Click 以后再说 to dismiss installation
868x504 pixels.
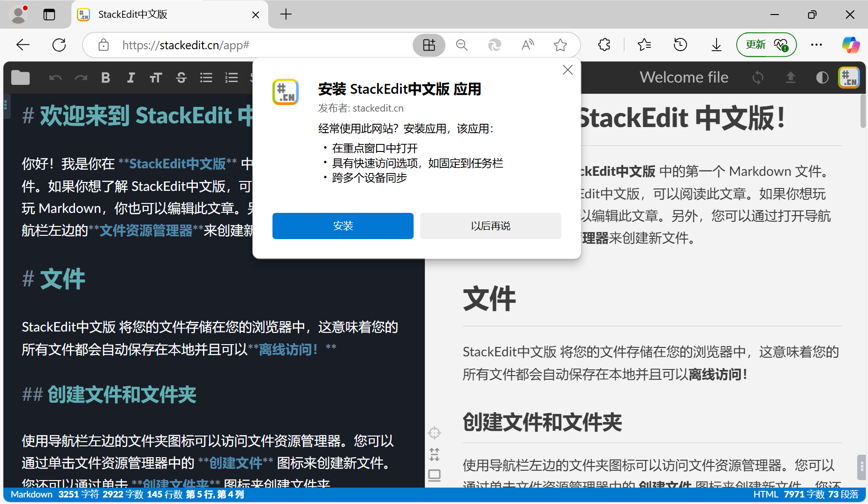490,226
